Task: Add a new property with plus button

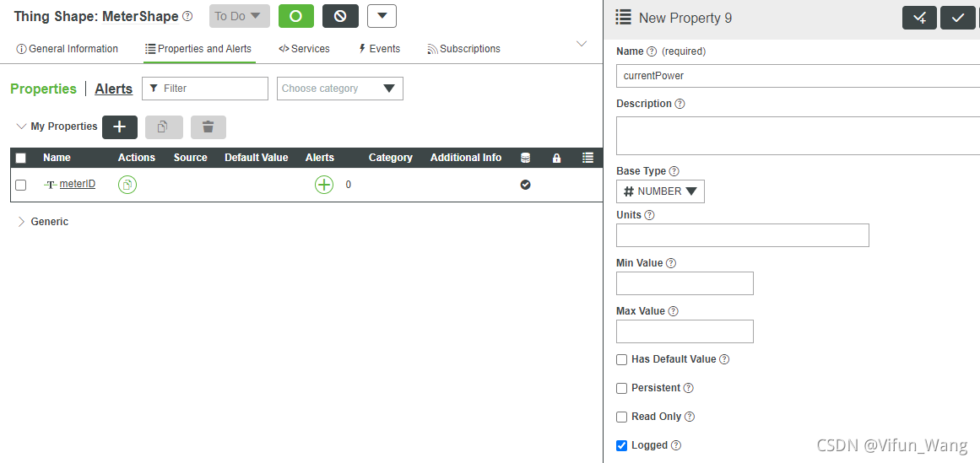Action: click(x=119, y=127)
